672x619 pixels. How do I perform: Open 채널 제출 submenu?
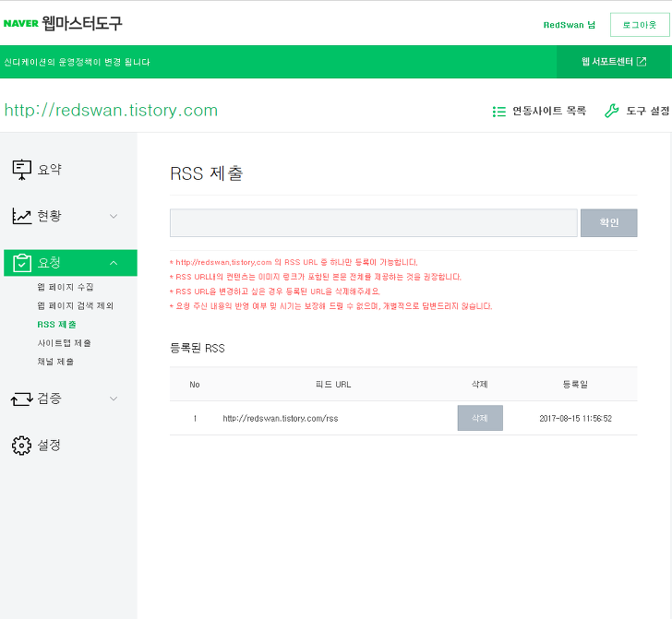55,361
